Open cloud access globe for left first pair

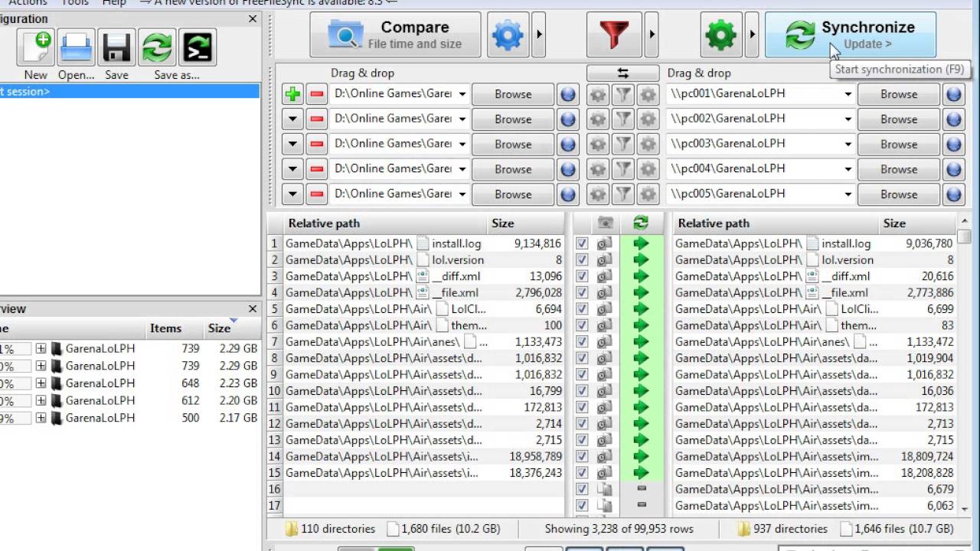point(567,94)
